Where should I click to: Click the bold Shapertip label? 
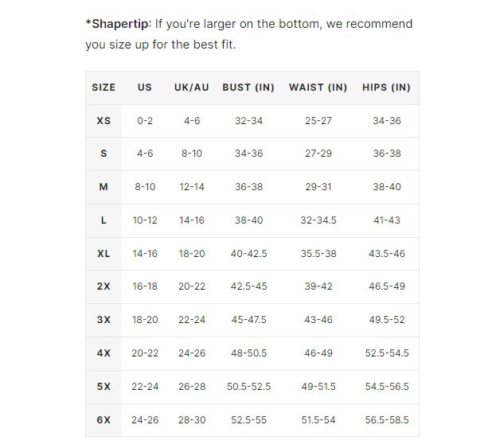pyautogui.click(x=118, y=24)
